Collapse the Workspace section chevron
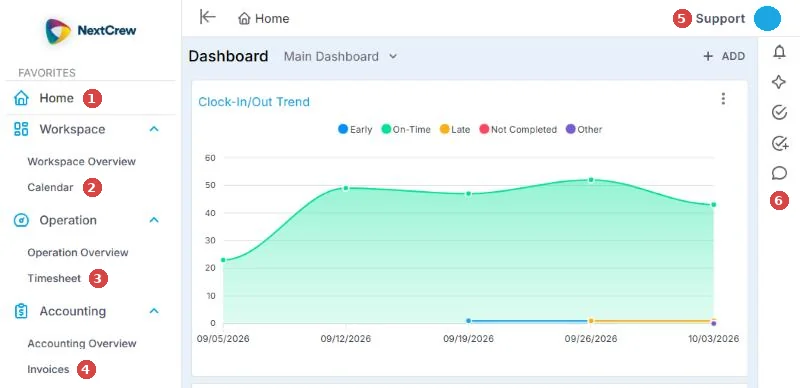The height and width of the screenshot is (388, 800). click(154, 129)
